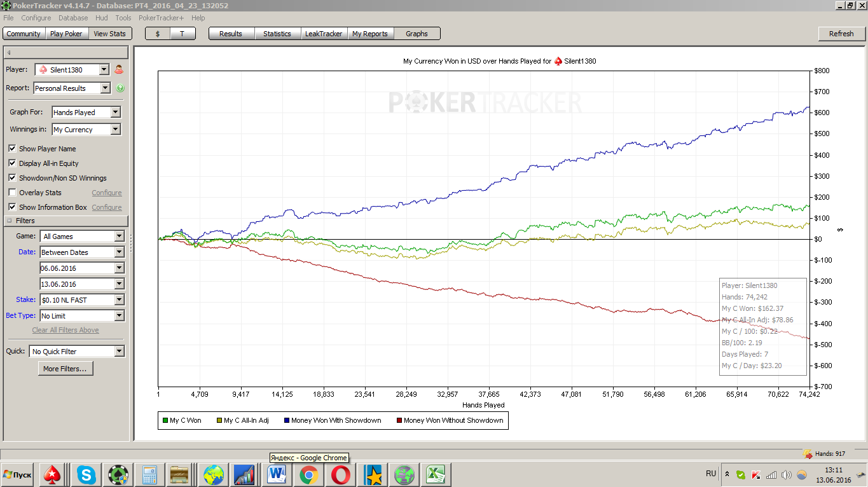Image resolution: width=868 pixels, height=487 pixels.
Task: Open the start date 06.06.2016 picker
Action: (x=82, y=268)
